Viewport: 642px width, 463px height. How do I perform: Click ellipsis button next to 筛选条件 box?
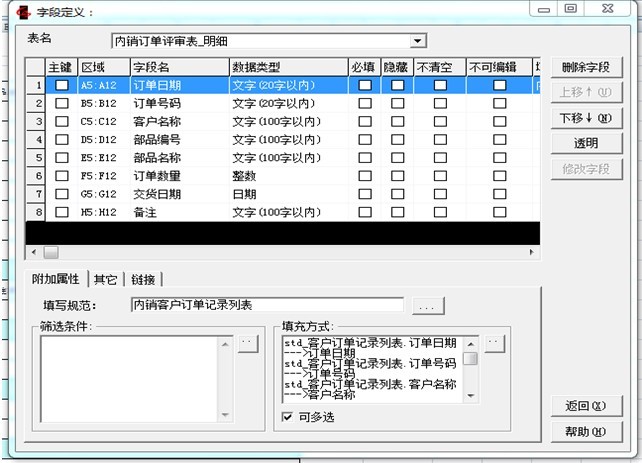(247, 343)
